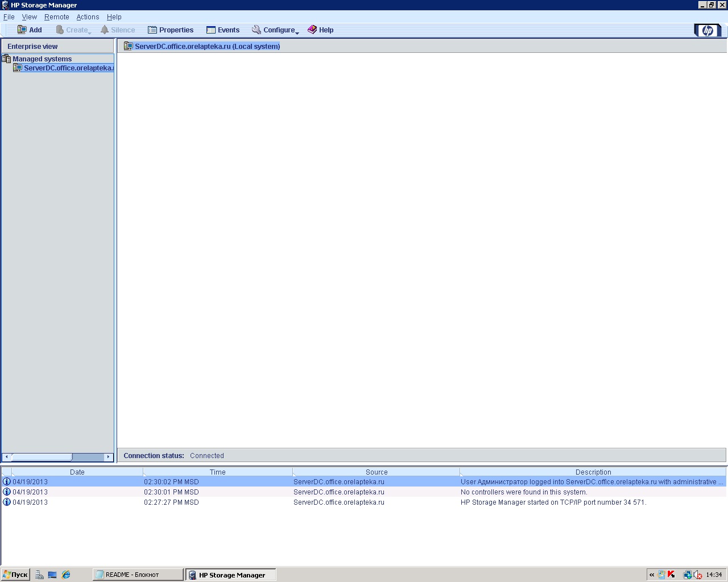The image size is (728, 582).
Task: Open the View menu
Action: (30, 17)
